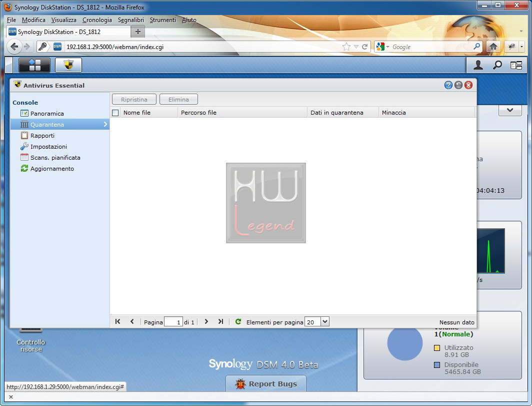Open the list-all-tabs dropdown
Image resolution: width=532 pixels, height=406 pixels.
[521, 32]
